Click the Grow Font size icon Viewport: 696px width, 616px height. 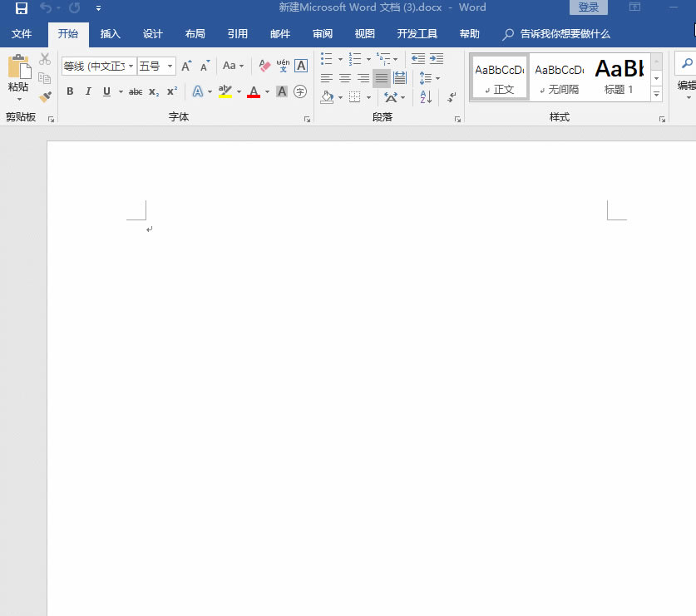pyautogui.click(x=186, y=66)
